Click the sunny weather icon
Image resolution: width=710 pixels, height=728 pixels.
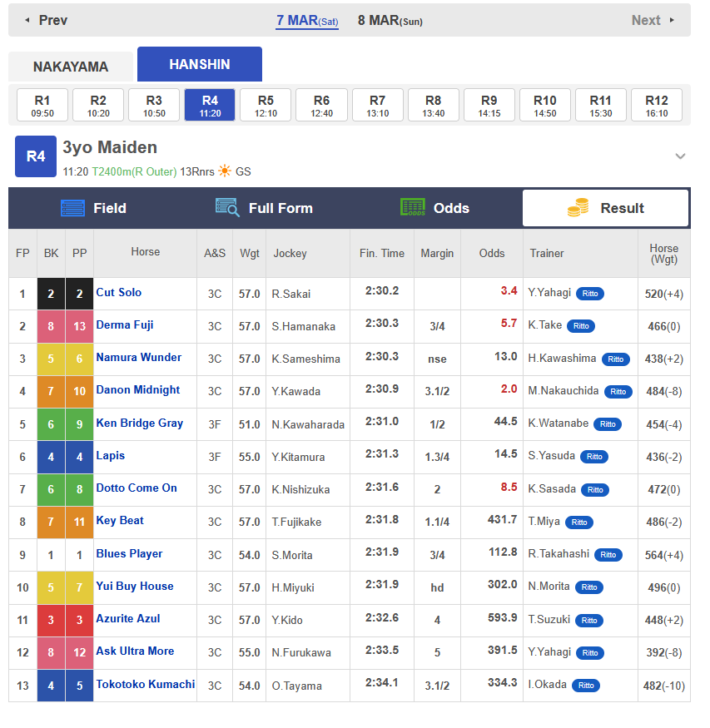point(225,171)
